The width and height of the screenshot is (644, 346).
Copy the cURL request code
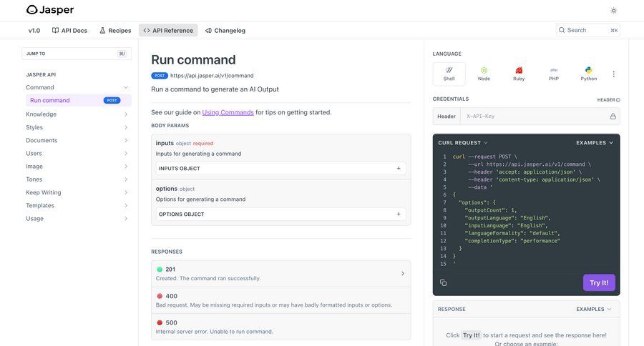pos(443,282)
